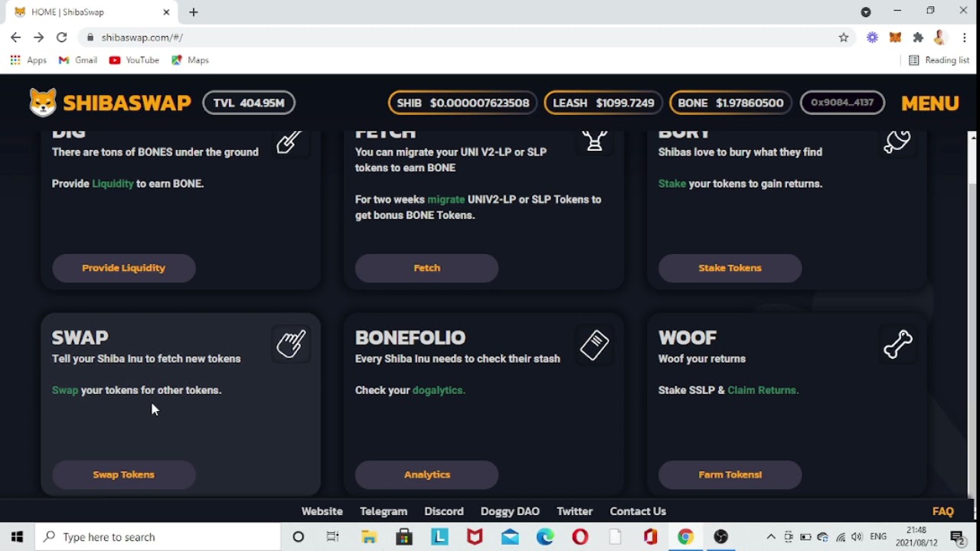The width and height of the screenshot is (980, 551).
Task: Click the green Liquidity link in DIG
Action: [x=113, y=184]
